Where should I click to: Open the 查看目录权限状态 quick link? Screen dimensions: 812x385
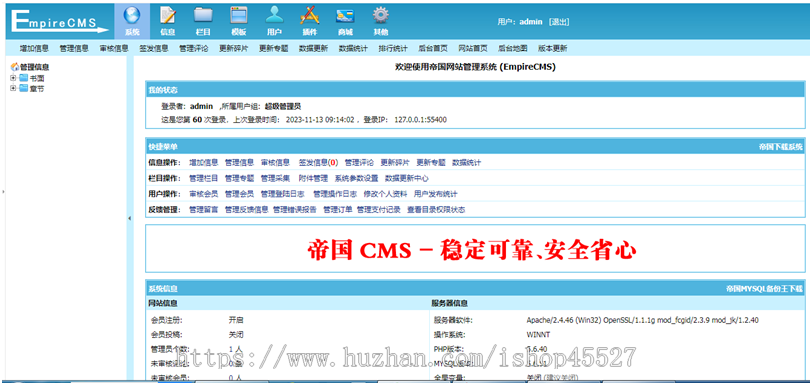coord(436,210)
